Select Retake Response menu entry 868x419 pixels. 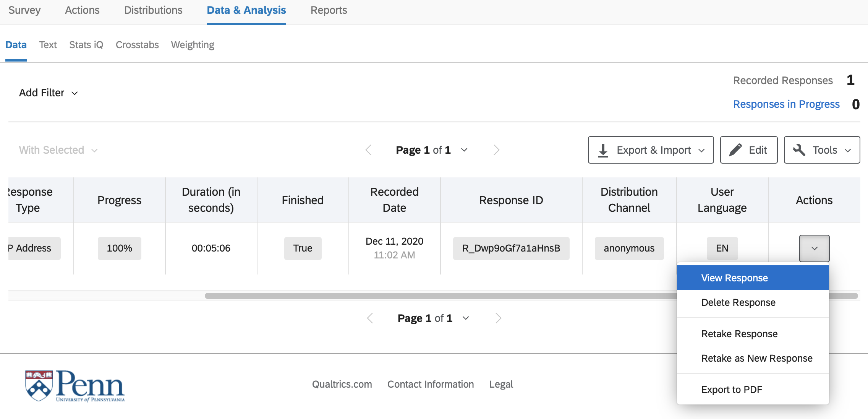tap(753, 334)
